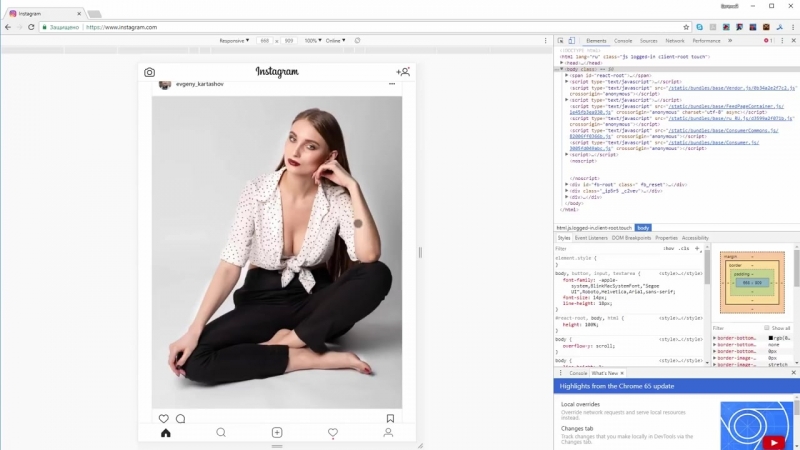
Task: Open the Accessibility pane
Action: click(x=695, y=238)
